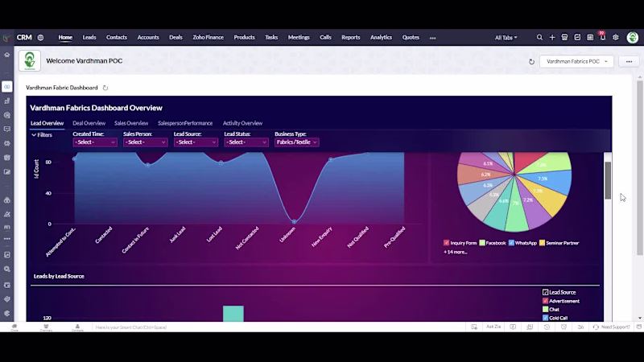
Task: Open the Business Type Fabrics/Textile dropdown
Action: [x=296, y=142]
